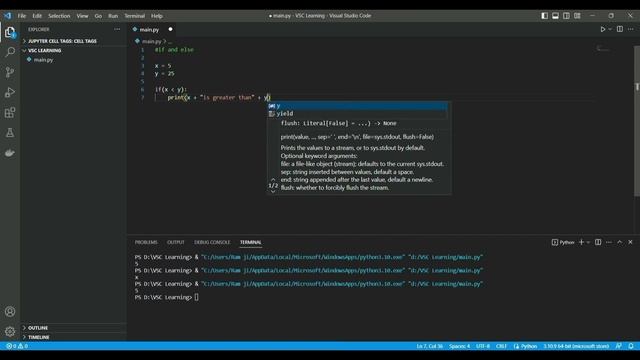The width and height of the screenshot is (640, 360).
Task: Select the main.py editor tab
Action: [x=152, y=29]
